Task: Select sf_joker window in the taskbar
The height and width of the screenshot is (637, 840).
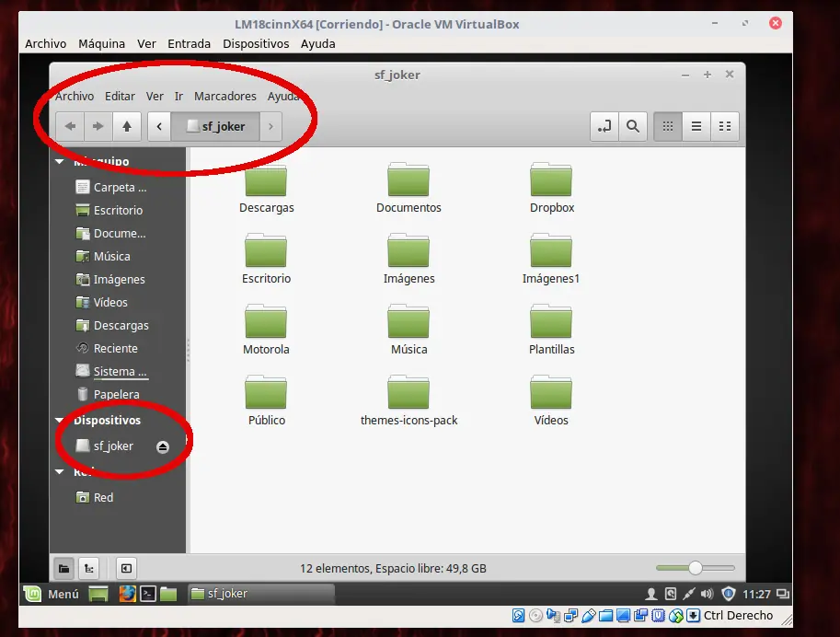Action: coord(261,594)
